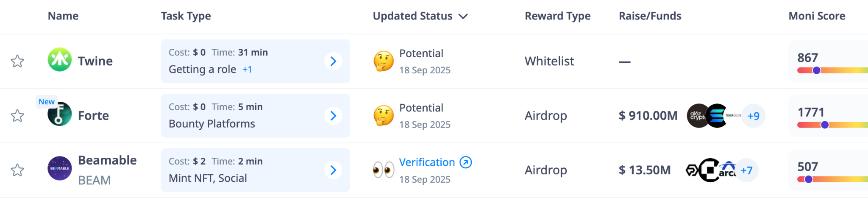Open Verification external link icon
Screen dimensions: 868x198
466,162
